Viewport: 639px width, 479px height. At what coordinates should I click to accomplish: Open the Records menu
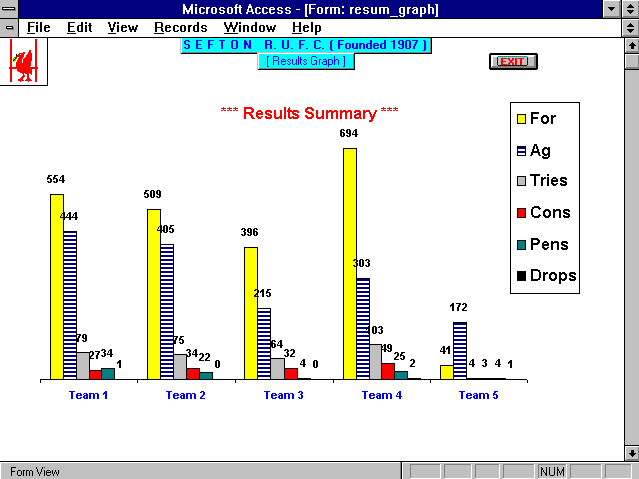[180, 27]
